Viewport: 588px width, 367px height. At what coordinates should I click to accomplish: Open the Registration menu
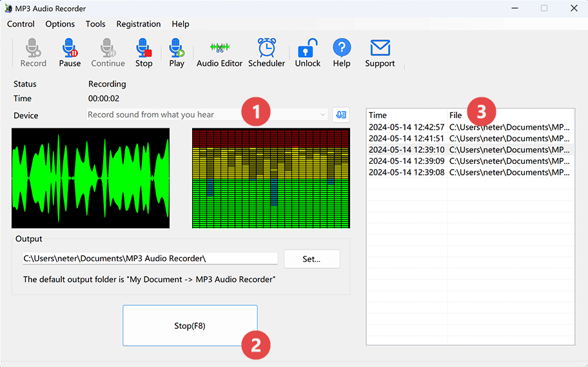(139, 24)
